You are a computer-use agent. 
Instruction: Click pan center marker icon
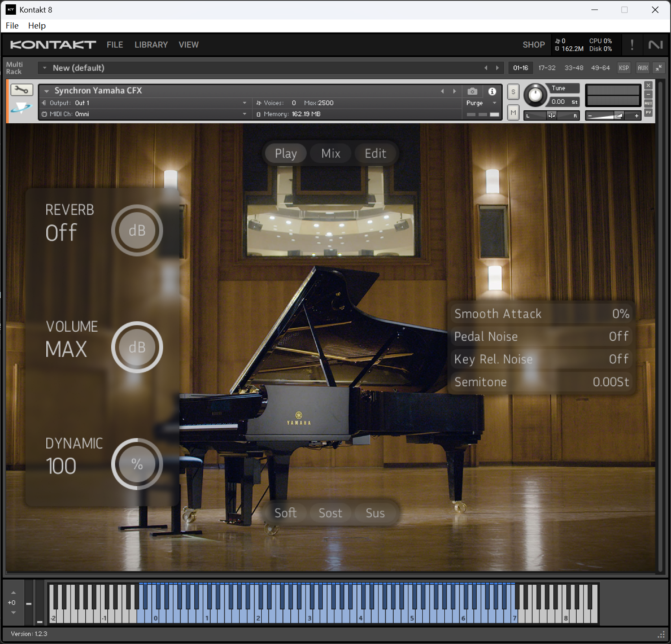(551, 115)
